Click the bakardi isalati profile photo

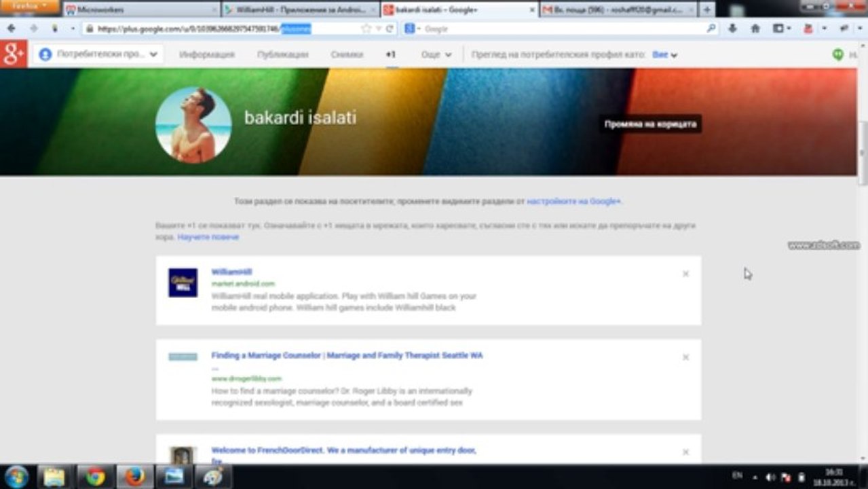coord(193,125)
